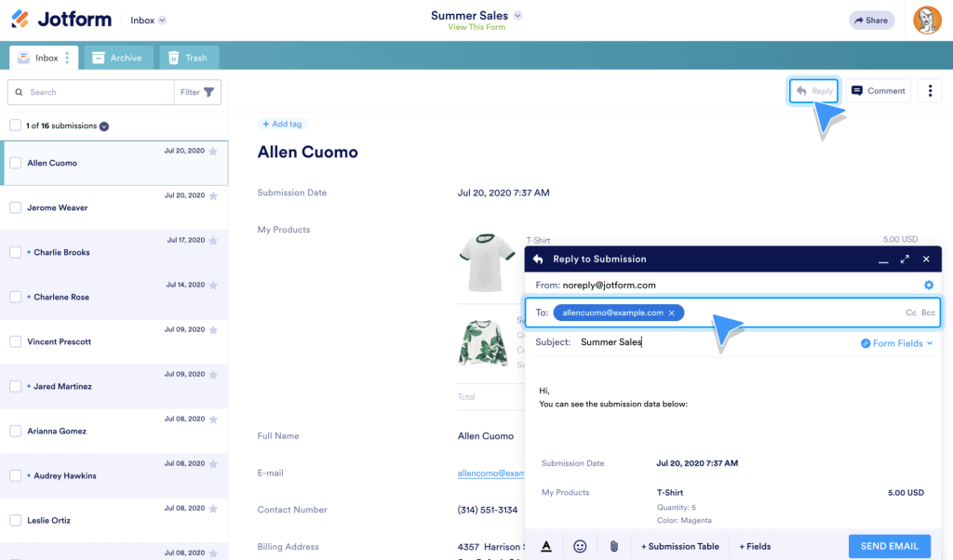953x560 pixels.
Task: Check the Allen Cuomo submission checkbox
Action: click(x=14, y=162)
